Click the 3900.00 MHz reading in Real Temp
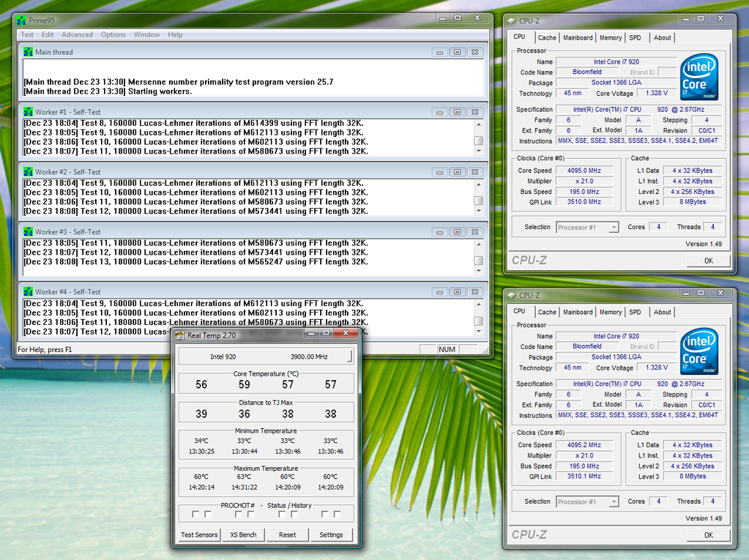Screen dimensions: 749x560 [x=308, y=356]
